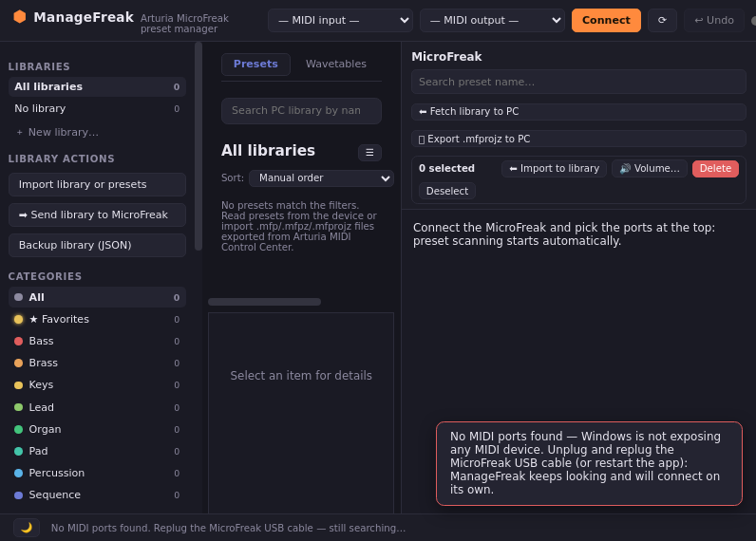Click the sidebar vertical scrollbar

pos(198,146)
